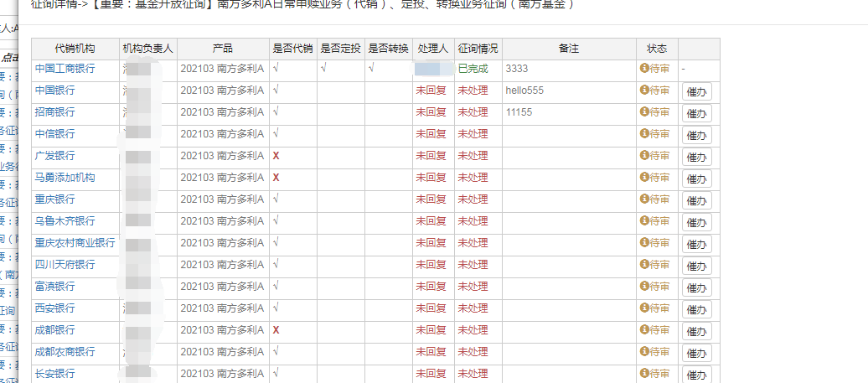Click 催办 button for 马勇添加机构 row
This screenshot has height=383, width=868.
pos(697,179)
